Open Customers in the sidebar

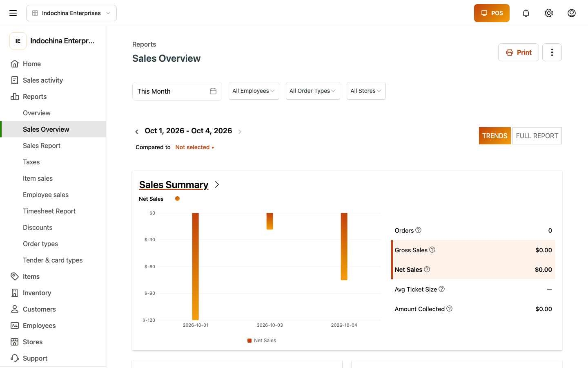point(53,309)
